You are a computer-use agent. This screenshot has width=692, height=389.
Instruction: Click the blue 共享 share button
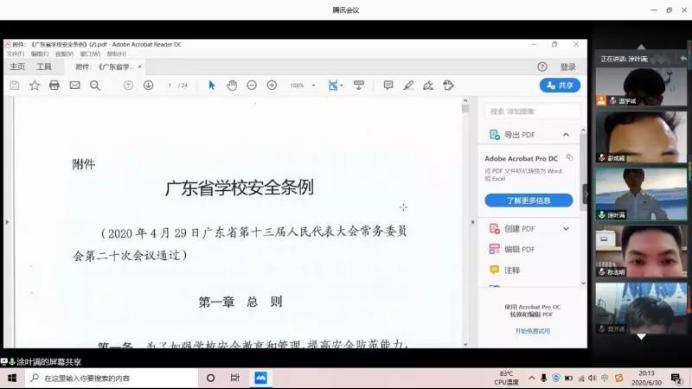point(560,85)
